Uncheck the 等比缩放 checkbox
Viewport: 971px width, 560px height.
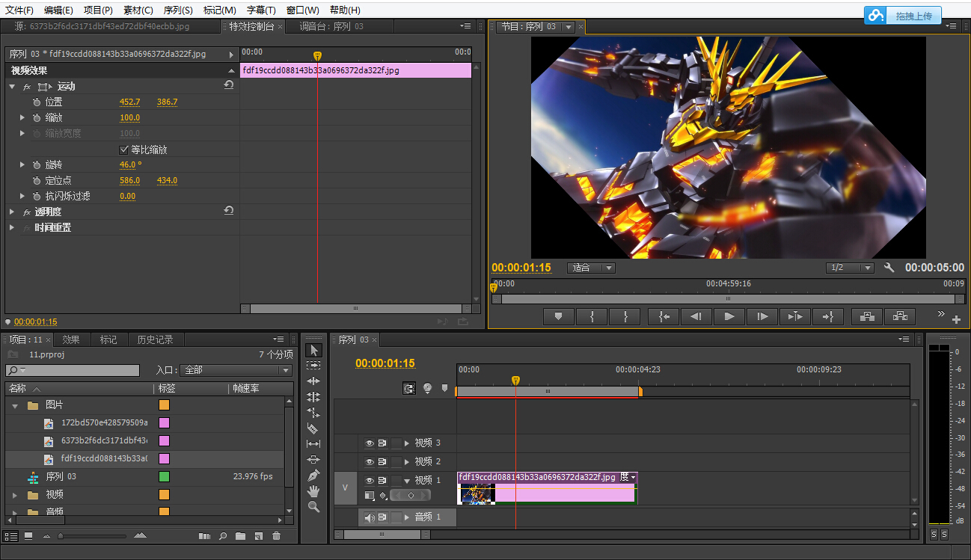124,150
